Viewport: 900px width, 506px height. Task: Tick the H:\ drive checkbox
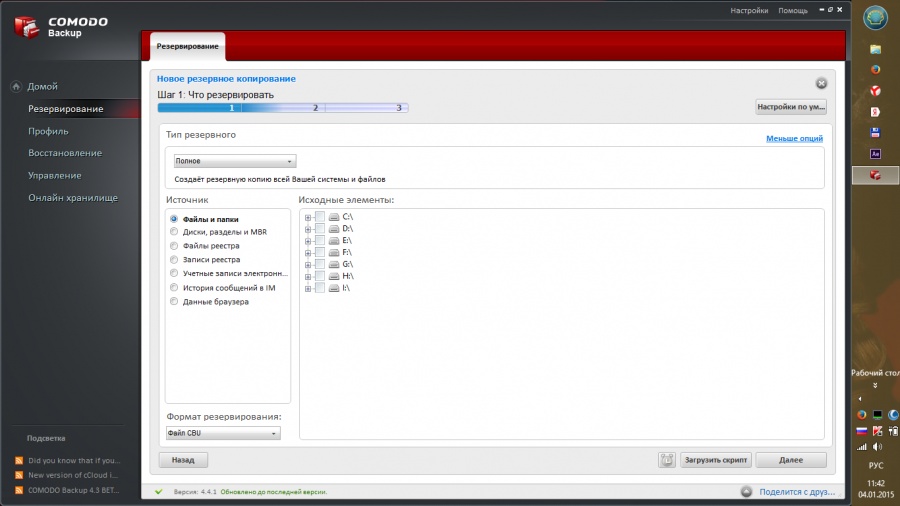click(320, 276)
